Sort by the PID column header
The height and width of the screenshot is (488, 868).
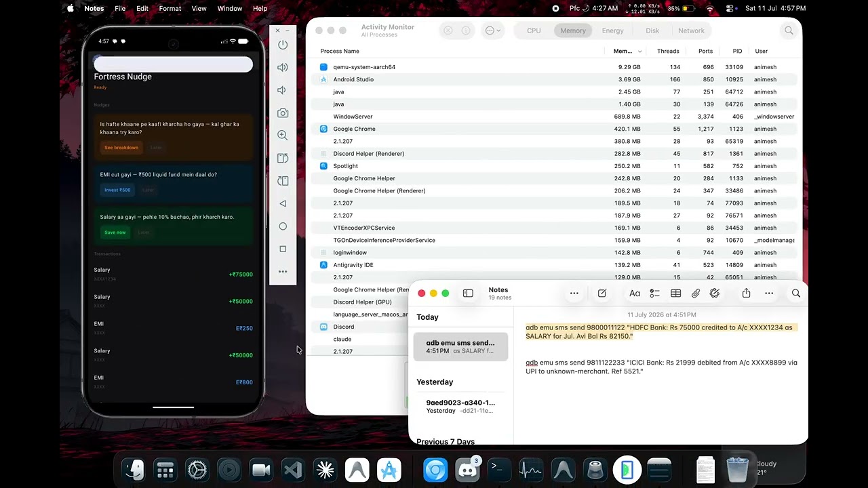(737, 52)
